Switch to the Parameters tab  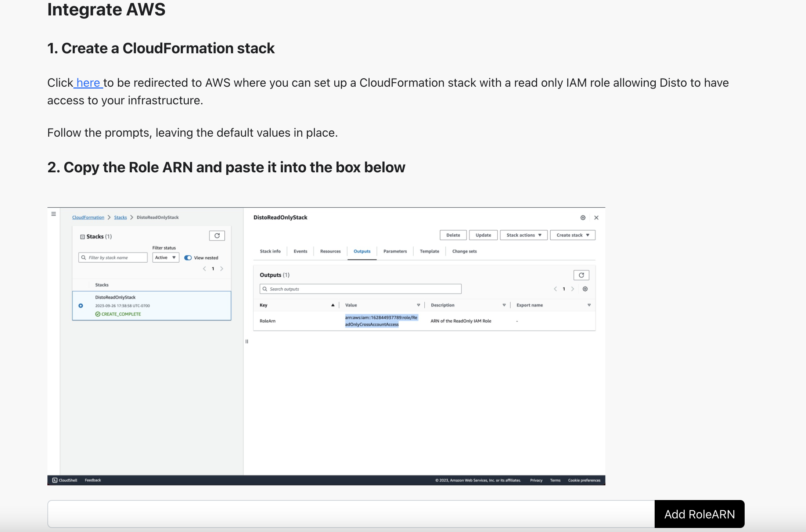coord(395,251)
